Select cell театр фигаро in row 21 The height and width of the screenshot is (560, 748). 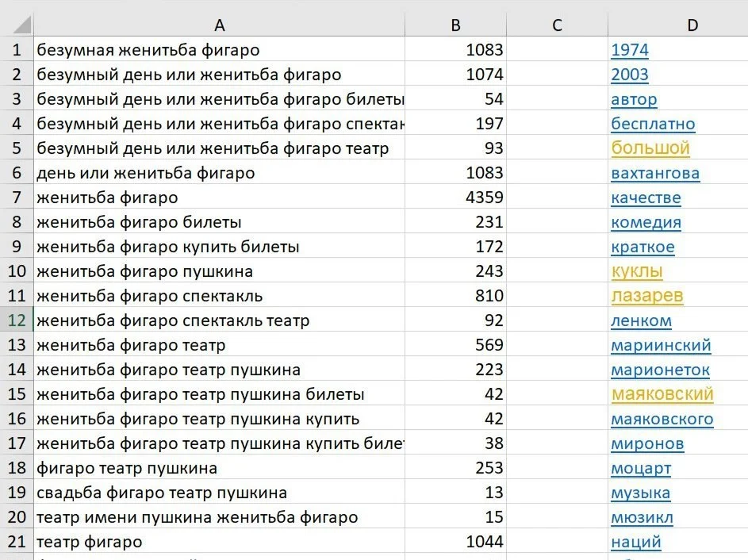(x=220, y=542)
